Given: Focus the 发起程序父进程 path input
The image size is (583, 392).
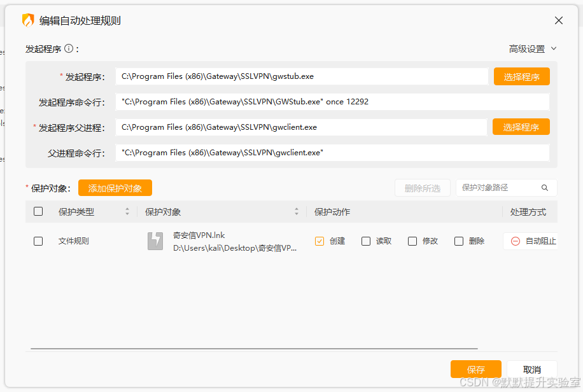Looking at the screenshot, I should 301,127.
